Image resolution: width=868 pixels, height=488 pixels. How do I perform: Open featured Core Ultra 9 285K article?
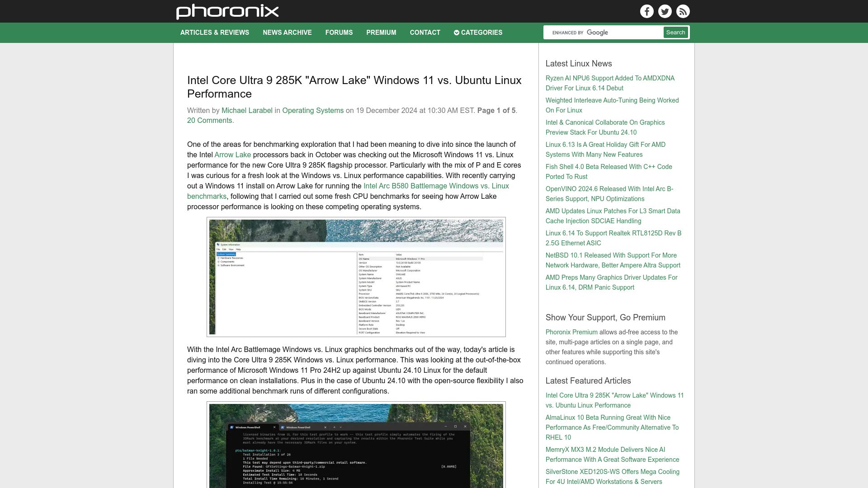(x=614, y=400)
